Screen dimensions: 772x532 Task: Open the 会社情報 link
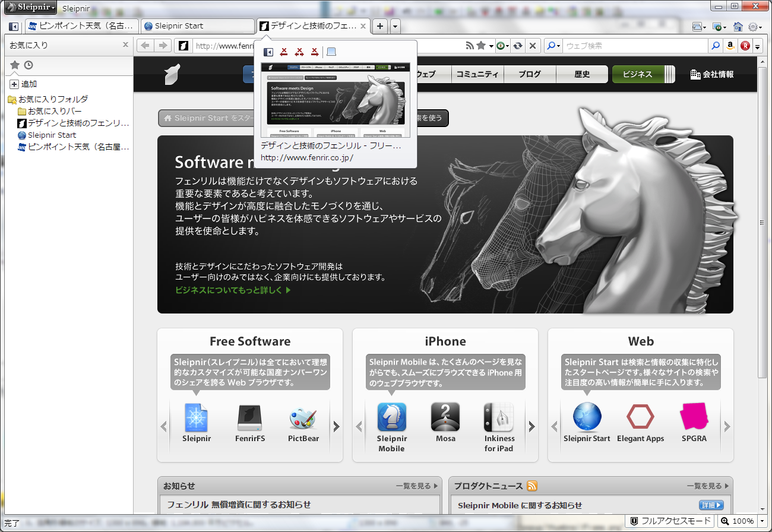pos(712,74)
